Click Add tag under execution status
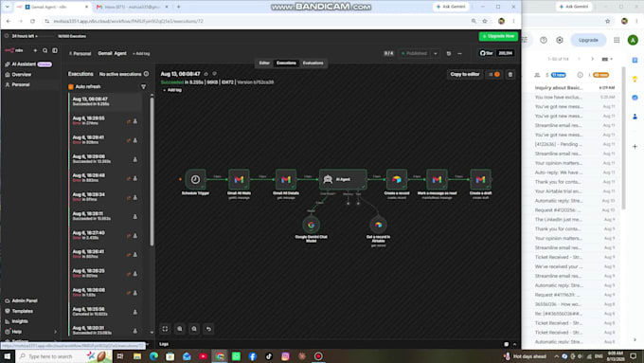 [172, 90]
